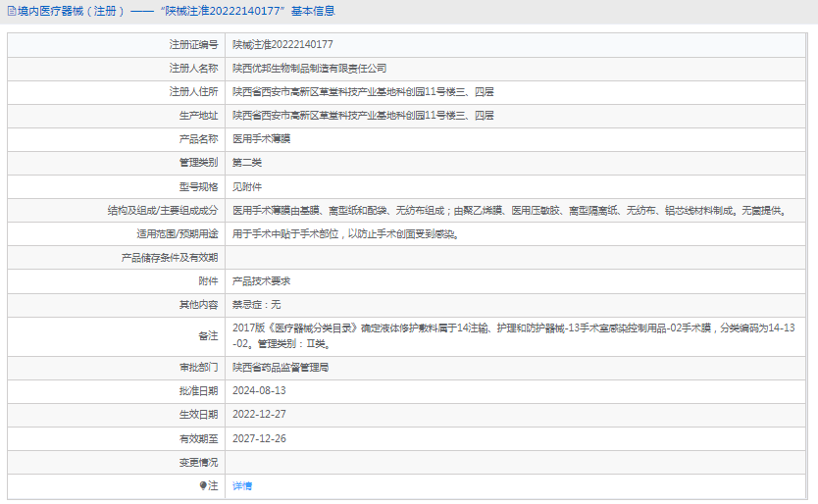
Task: Select approval date 2024-08-13
Action: click(259, 391)
